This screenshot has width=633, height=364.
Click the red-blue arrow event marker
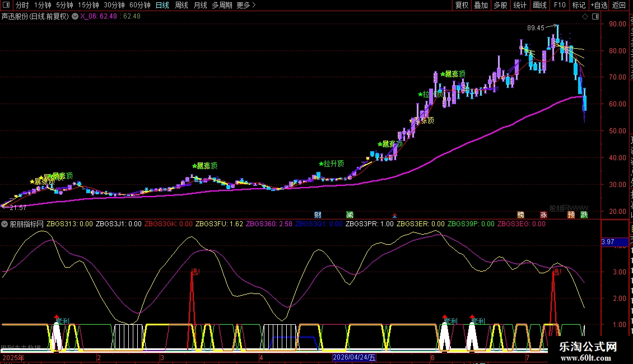[x=394, y=216]
